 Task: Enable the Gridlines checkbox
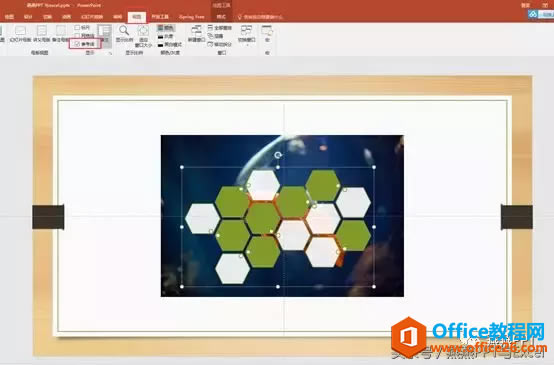(84, 36)
